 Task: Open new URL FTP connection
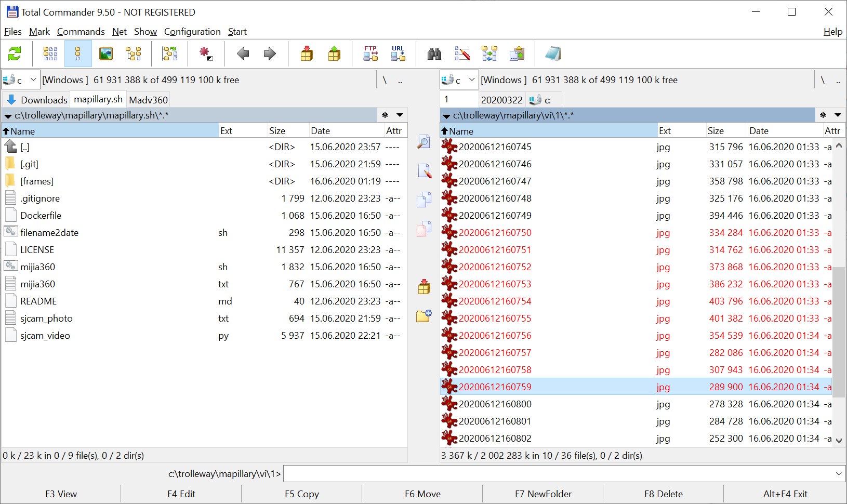pyautogui.click(x=398, y=54)
